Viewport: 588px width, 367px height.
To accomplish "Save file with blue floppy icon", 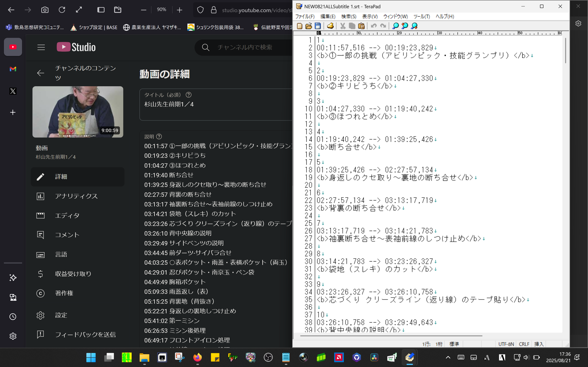I will [x=318, y=26].
